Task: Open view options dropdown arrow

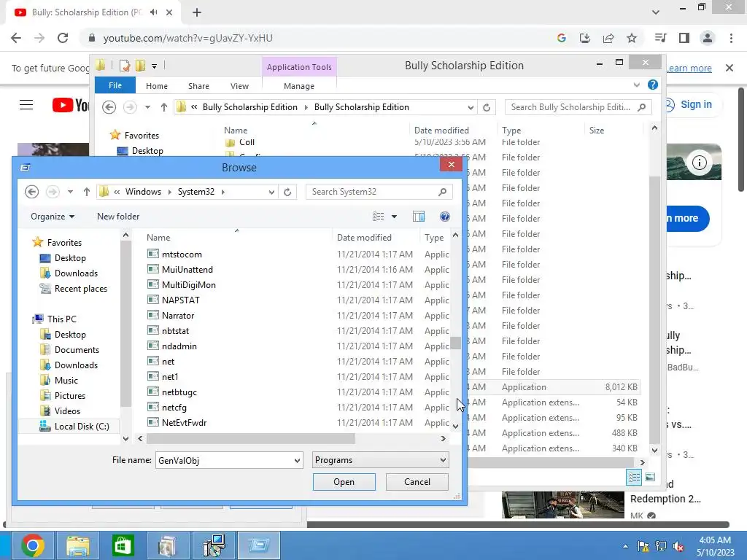Action: [394, 217]
